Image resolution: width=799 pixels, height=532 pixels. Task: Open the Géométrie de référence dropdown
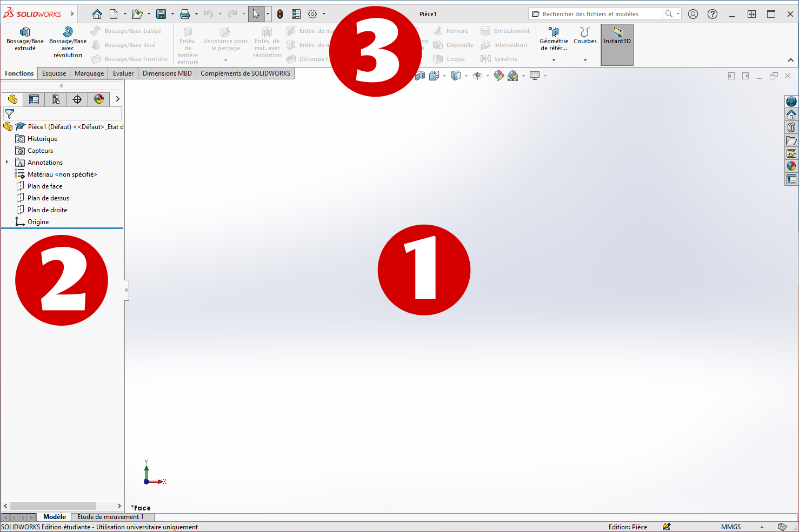click(554, 60)
